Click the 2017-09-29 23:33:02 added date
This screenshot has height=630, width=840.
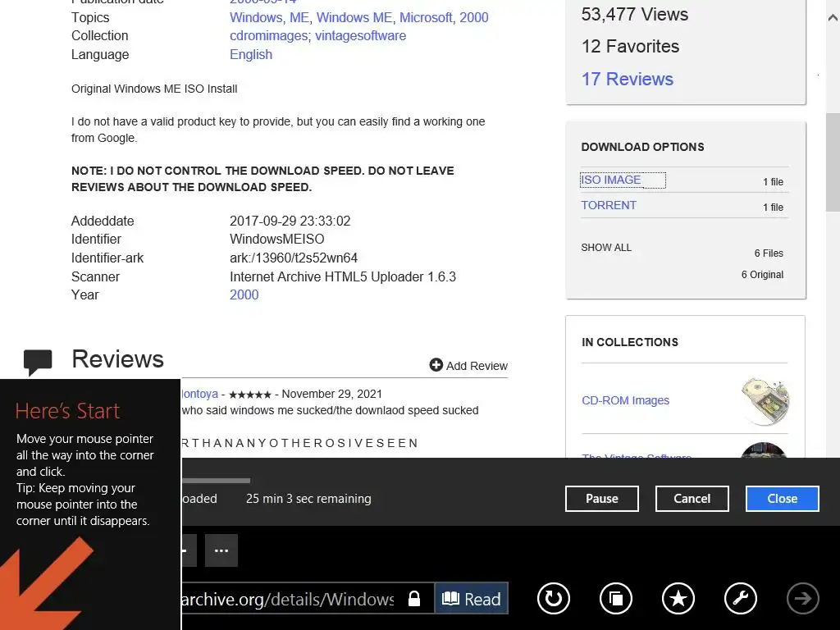point(290,221)
